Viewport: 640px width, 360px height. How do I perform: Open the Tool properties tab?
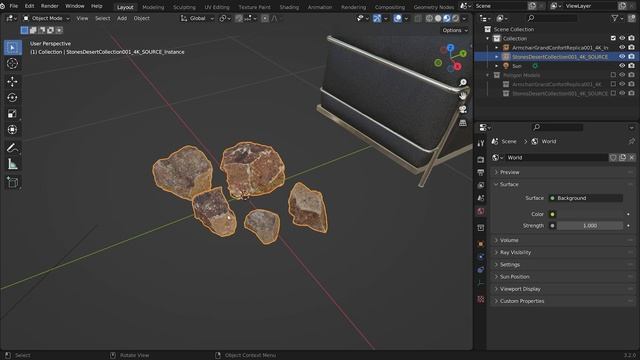[x=481, y=143]
